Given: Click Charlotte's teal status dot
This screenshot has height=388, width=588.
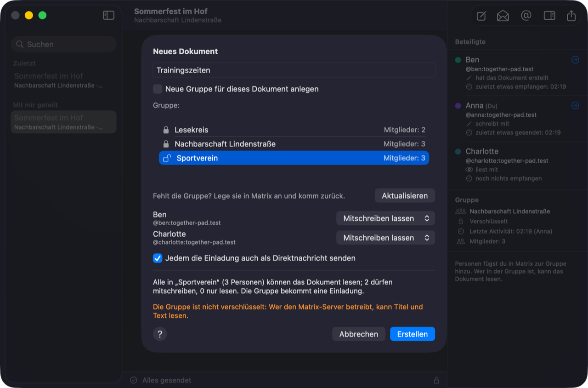Looking at the screenshot, I should 458,152.
